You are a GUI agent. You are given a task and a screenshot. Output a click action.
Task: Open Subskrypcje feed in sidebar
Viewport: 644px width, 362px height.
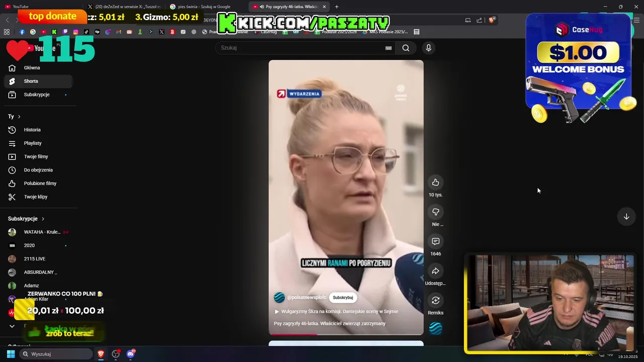coord(38,95)
